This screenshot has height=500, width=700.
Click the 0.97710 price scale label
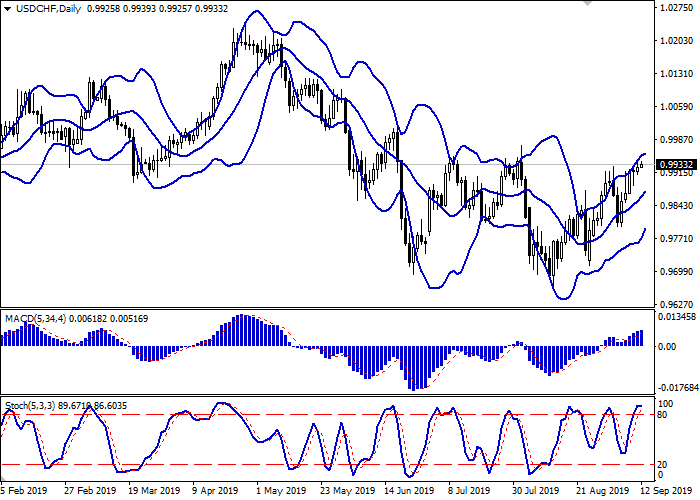(x=677, y=239)
